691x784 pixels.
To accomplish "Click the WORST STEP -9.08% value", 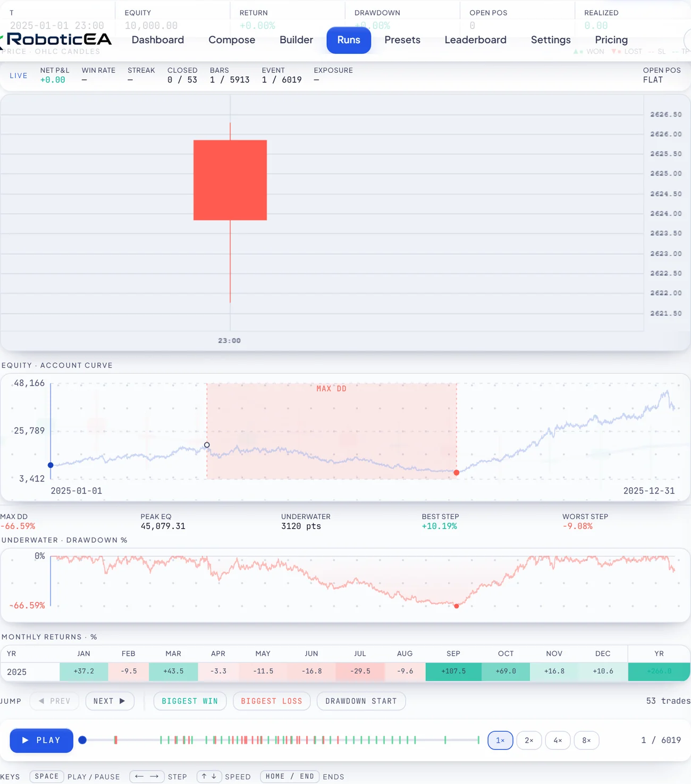I will point(578,526).
